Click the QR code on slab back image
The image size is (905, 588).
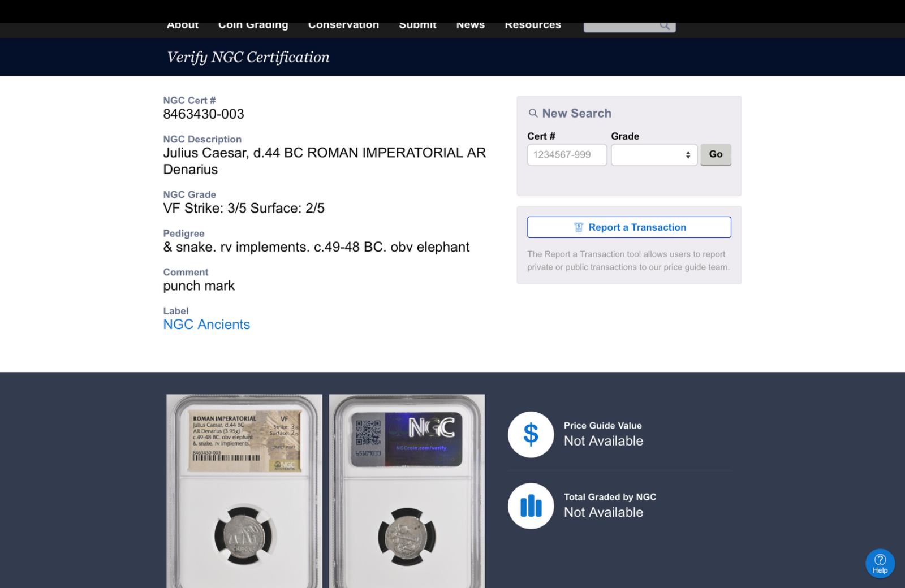tap(368, 433)
